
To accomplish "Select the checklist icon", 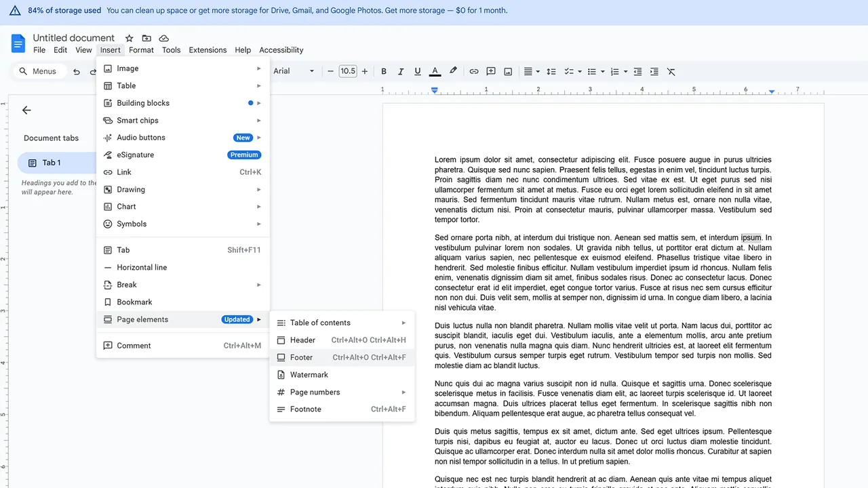I will (x=570, y=71).
